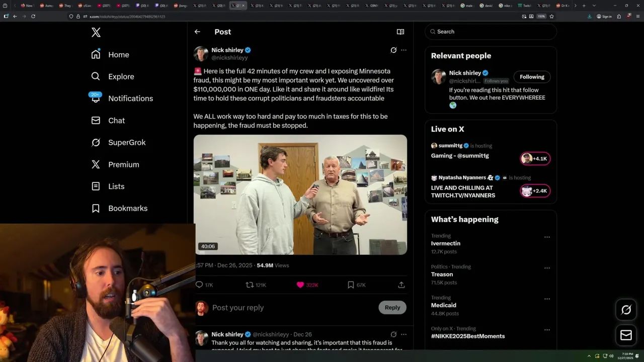Click Grok icon on Nick shirley's reply
Image resolution: width=644 pixels, height=362 pixels.
coord(393,334)
